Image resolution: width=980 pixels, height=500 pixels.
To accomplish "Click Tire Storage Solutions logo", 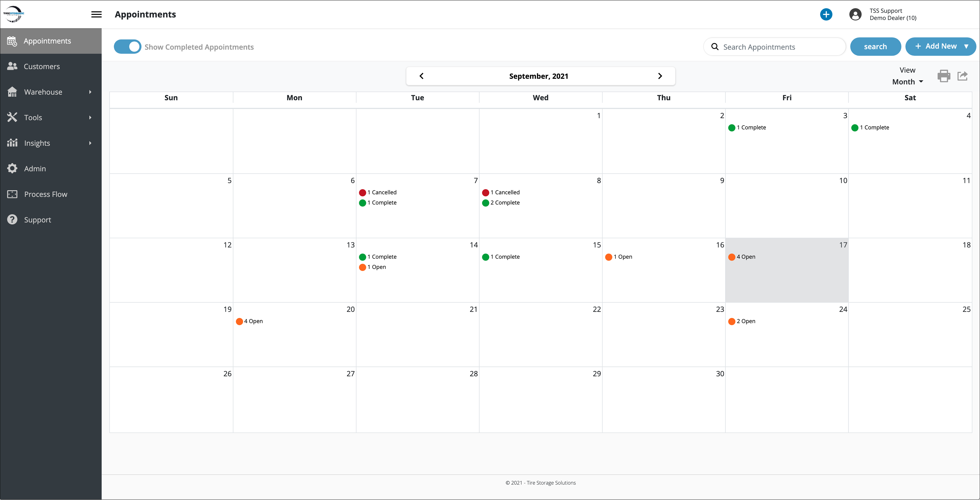I will pos(14,14).
